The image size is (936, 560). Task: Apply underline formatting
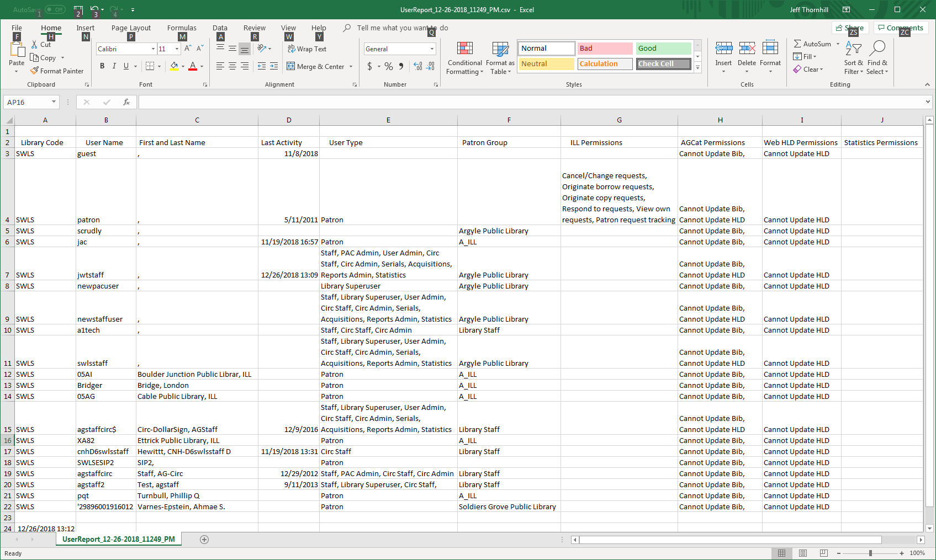(x=126, y=66)
